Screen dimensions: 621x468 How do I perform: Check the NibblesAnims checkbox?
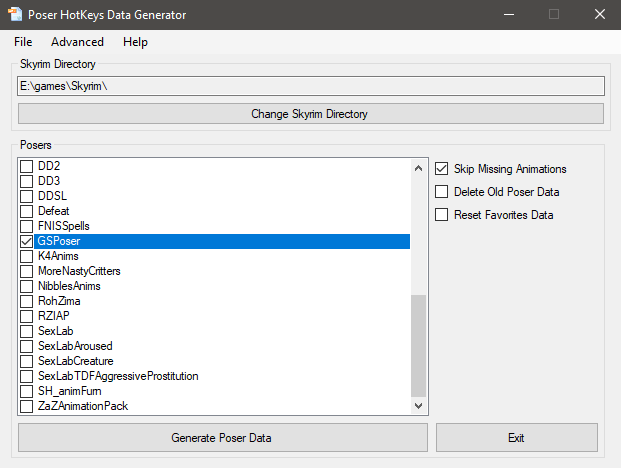27,286
